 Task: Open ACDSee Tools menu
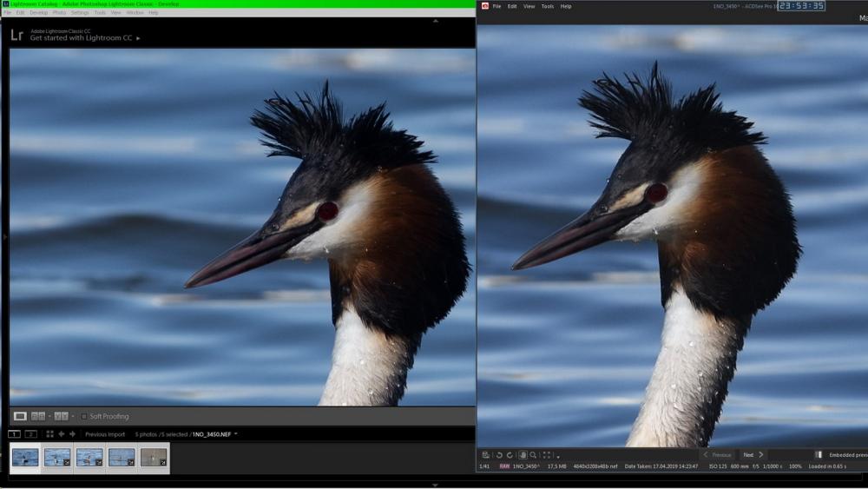(548, 6)
